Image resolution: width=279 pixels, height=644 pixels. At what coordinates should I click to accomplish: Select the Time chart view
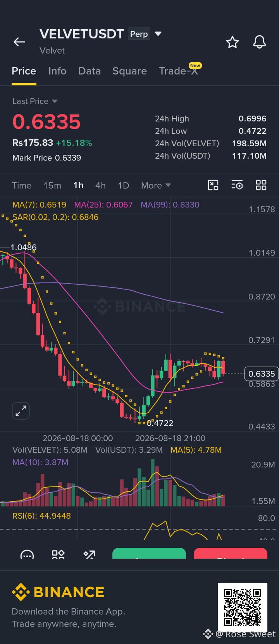tap(22, 185)
